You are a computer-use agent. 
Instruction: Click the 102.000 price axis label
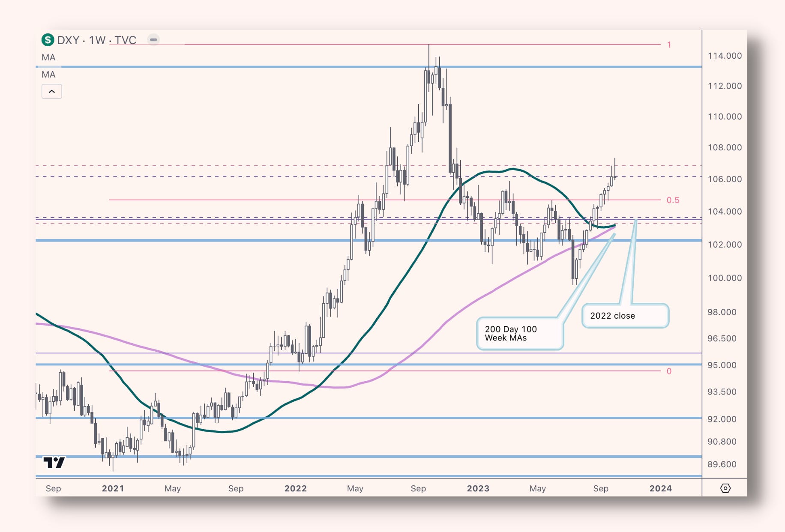tap(725, 245)
